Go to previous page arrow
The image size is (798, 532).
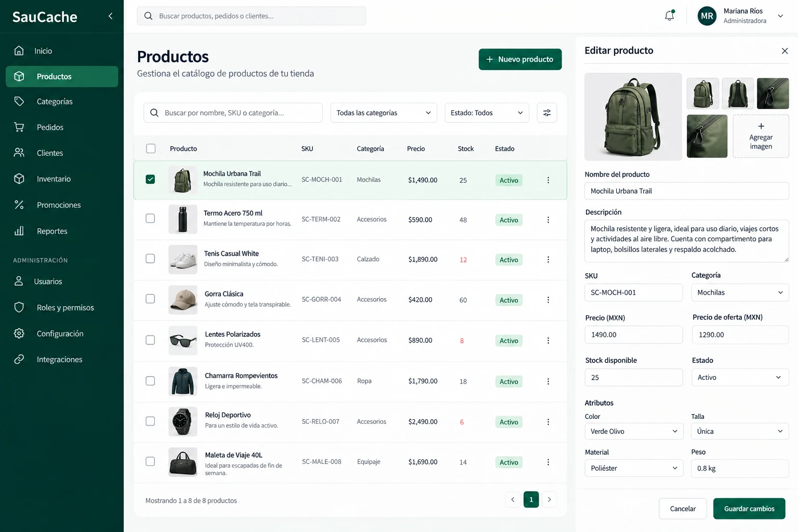[513, 500]
